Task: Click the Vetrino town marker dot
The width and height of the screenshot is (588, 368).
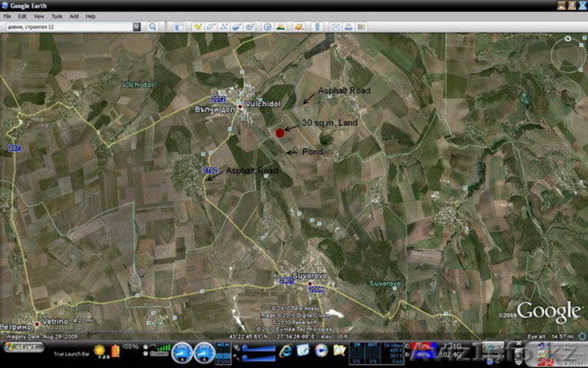Action: pos(37,324)
